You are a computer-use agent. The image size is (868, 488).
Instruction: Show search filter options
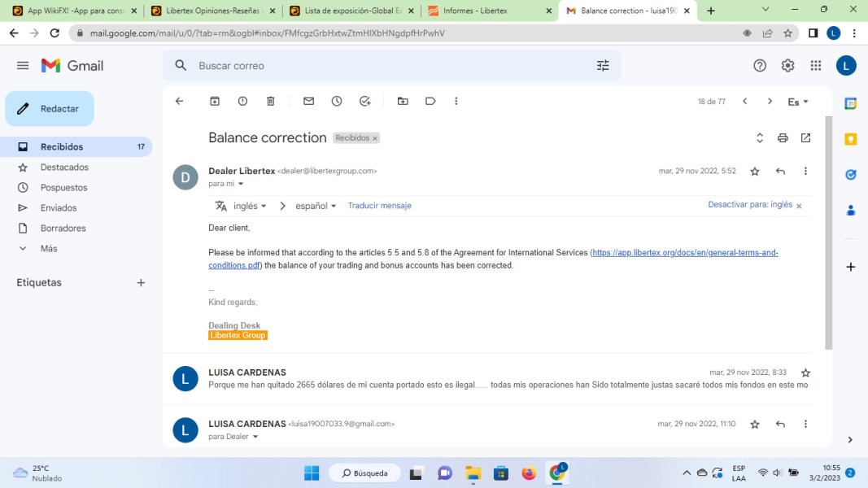coord(603,66)
